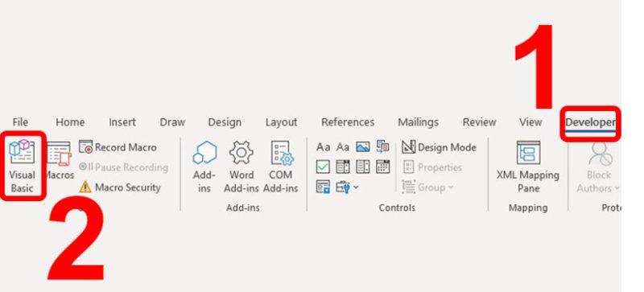Start Record Macro
This screenshot has width=644, height=292.
pos(118,147)
